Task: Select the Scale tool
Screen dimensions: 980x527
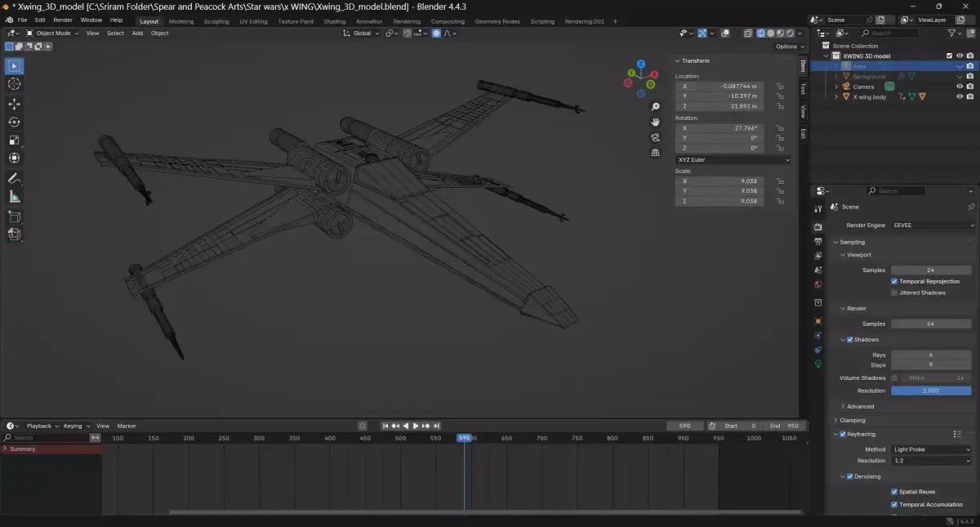Action: pos(14,140)
